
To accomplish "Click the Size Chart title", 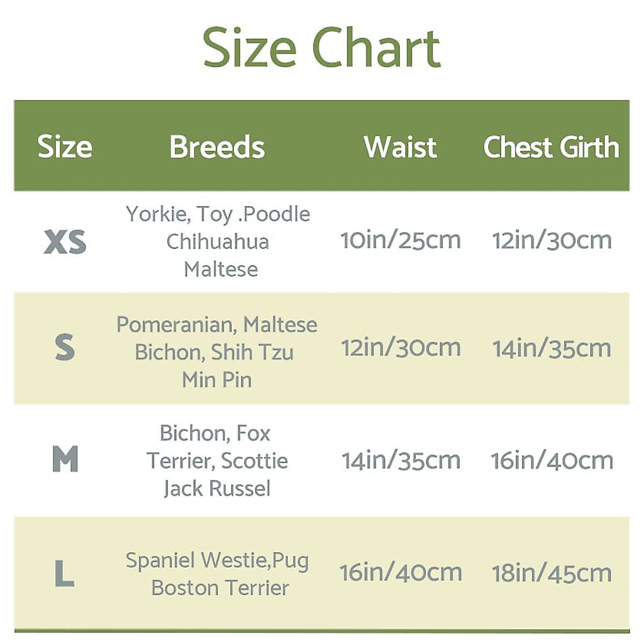I will (322, 48).
